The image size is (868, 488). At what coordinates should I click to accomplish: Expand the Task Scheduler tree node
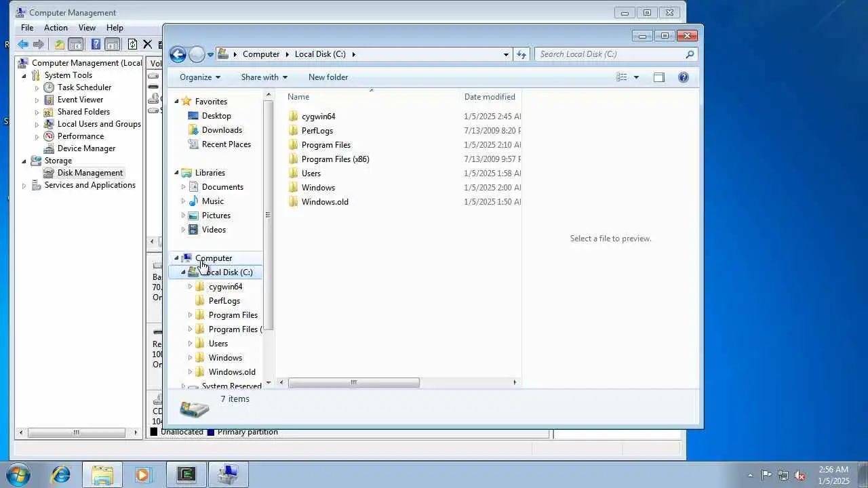(37, 87)
